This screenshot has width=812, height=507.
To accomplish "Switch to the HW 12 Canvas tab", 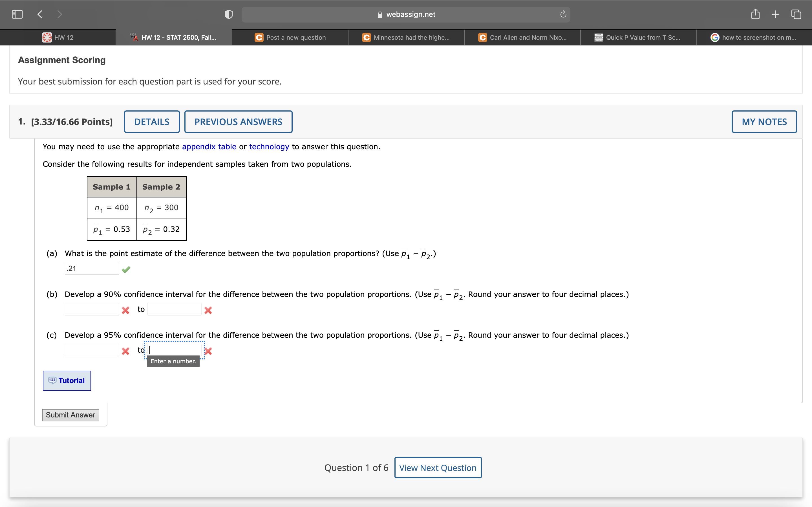I will (58, 37).
